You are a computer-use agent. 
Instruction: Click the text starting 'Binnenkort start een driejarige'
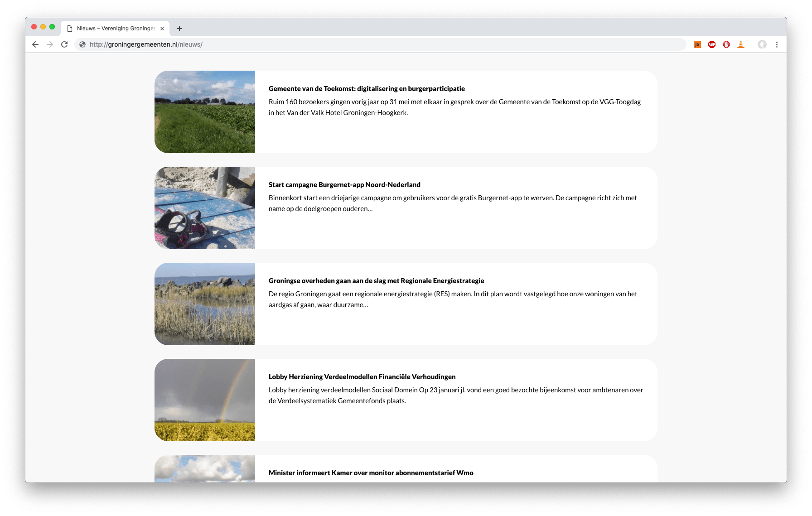[453, 203]
